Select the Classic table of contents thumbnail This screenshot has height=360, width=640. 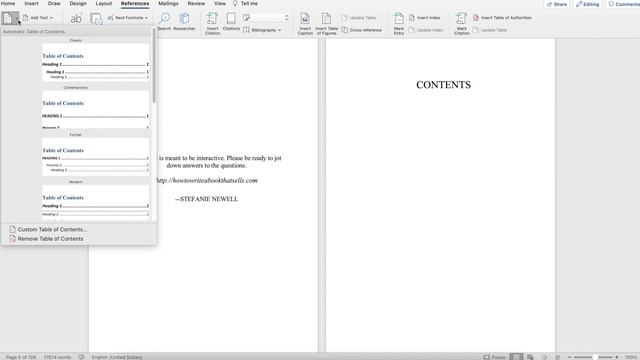(x=96, y=61)
